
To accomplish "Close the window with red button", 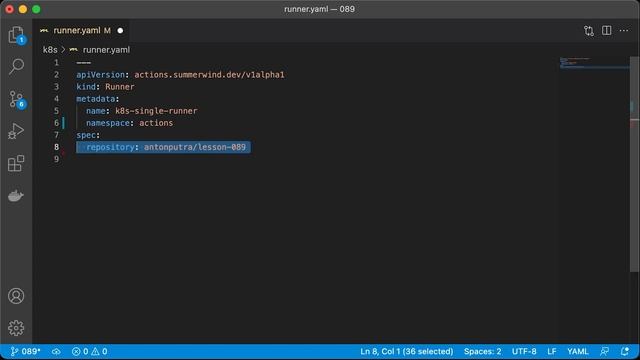I will [9, 9].
